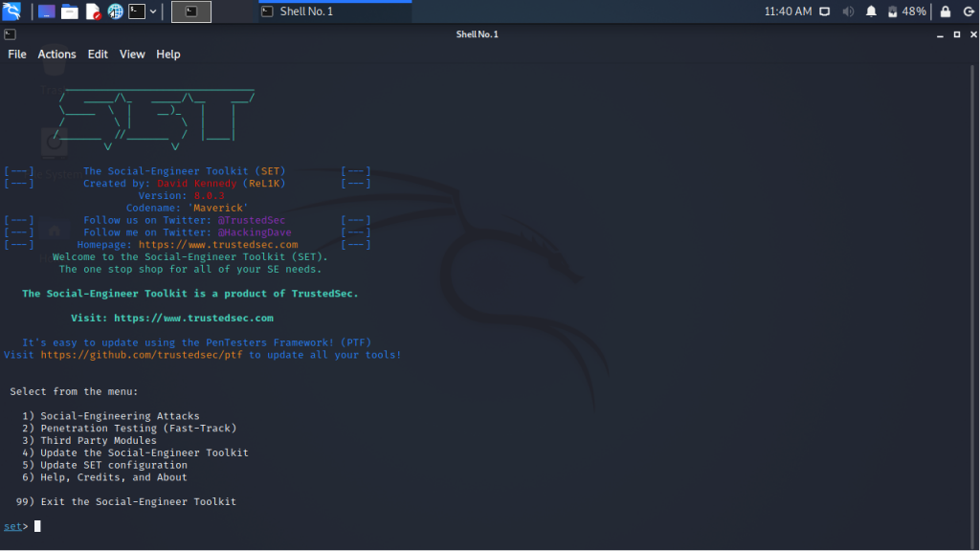This screenshot has height=551, width=980.
Task: Open the View menu
Action: (x=132, y=55)
